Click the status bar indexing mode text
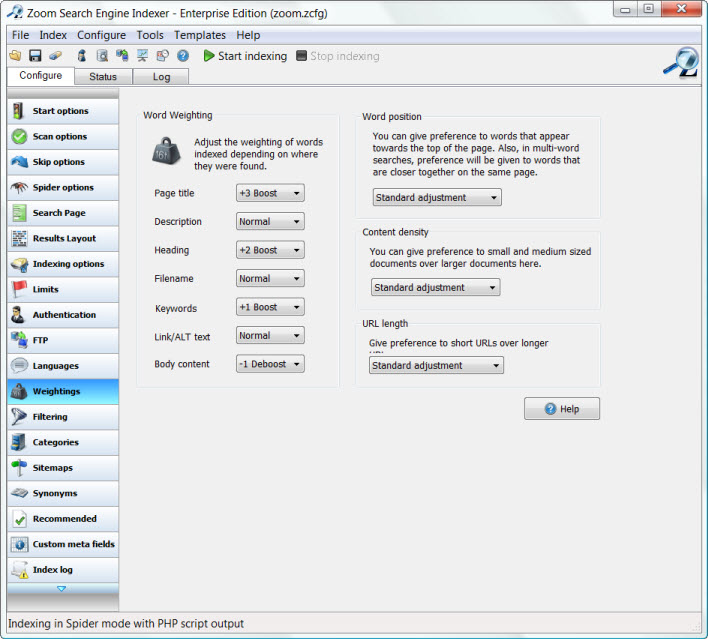The width and height of the screenshot is (708, 639). (x=126, y=624)
